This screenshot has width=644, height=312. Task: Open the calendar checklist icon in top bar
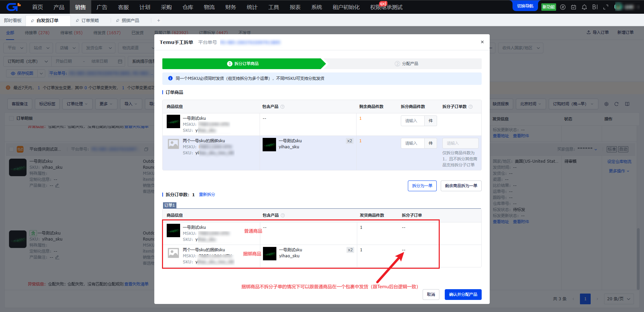coord(574,7)
